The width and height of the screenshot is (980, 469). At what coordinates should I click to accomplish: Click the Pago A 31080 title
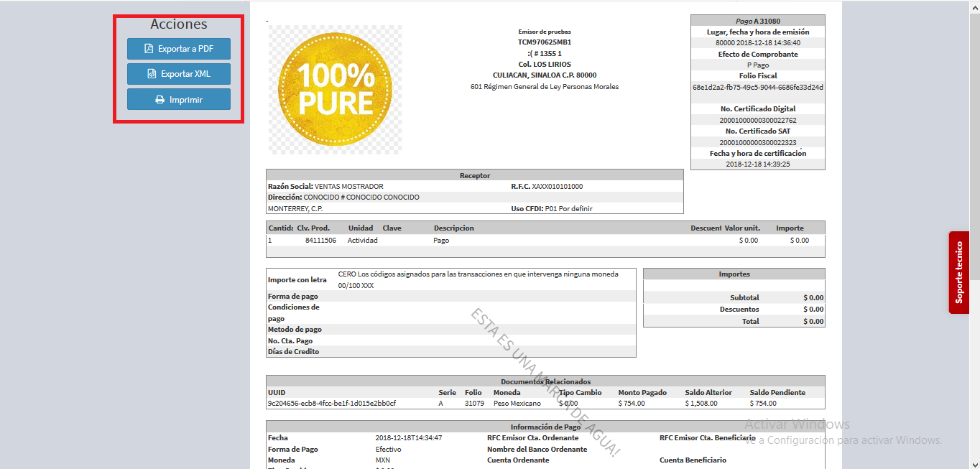coord(757,22)
